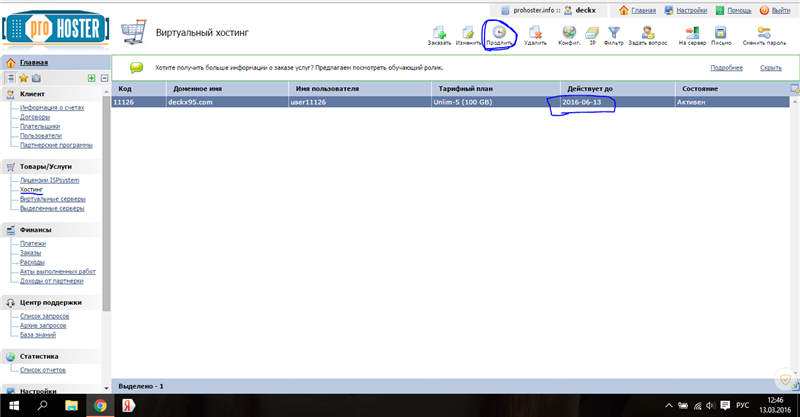Click the Сменить пароль key icon
Screen dimensions: 800x417
click(764, 36)
